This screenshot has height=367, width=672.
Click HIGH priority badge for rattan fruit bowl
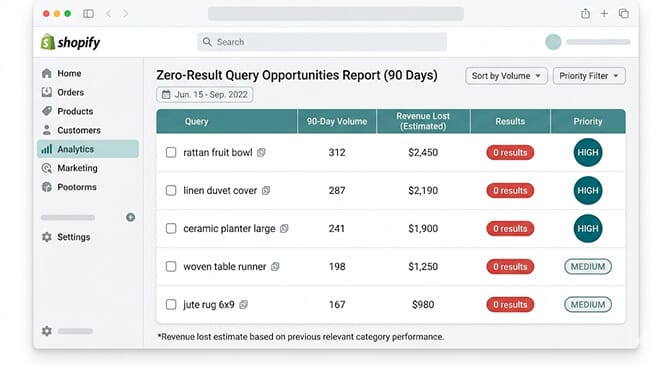588,152
